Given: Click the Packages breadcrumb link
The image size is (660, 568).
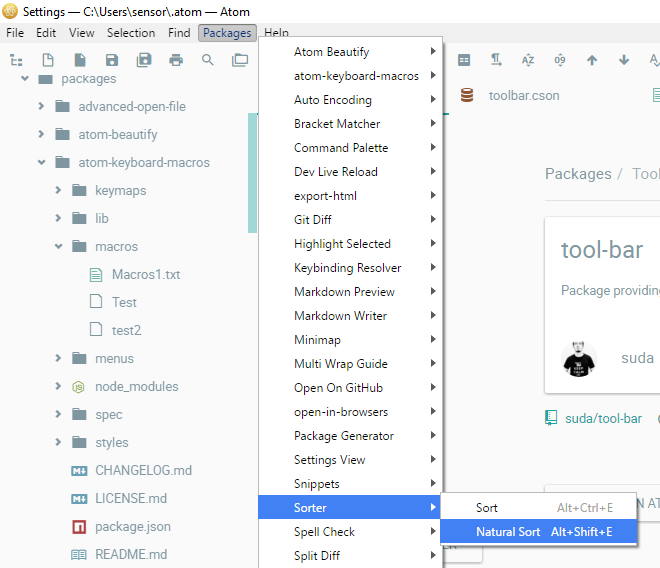Looking at the screenshot, I should point(578,174).
